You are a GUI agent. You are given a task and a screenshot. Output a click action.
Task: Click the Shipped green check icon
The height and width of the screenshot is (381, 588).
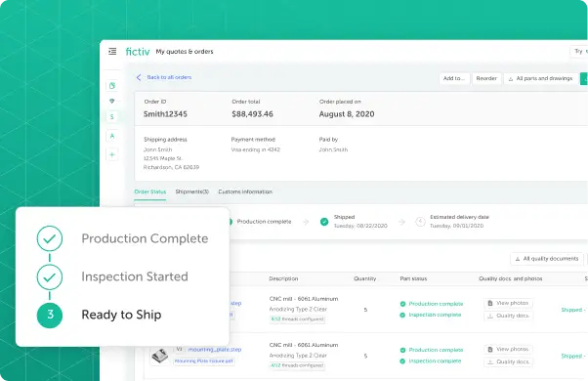tap(324, 222)
